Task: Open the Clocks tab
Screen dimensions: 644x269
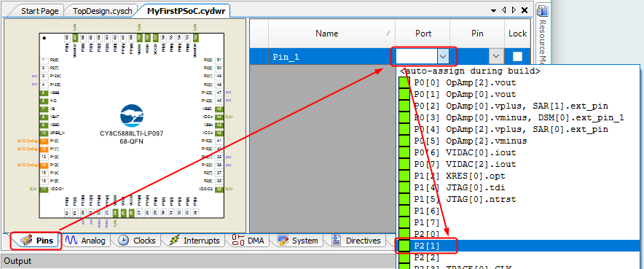Action: click(138, 241)
